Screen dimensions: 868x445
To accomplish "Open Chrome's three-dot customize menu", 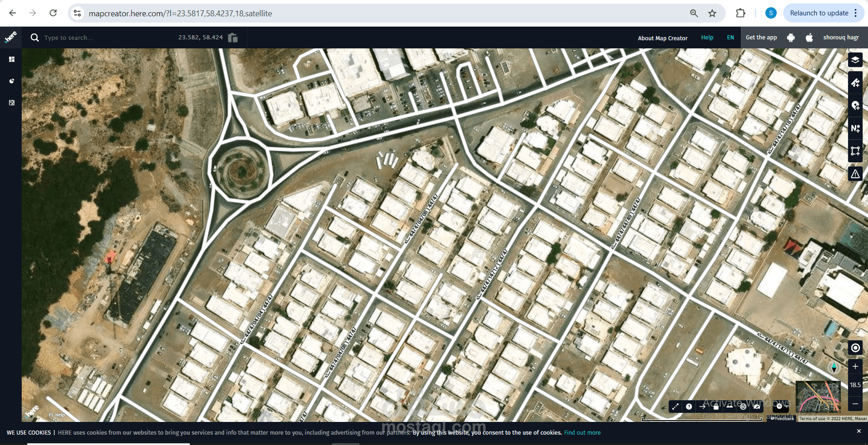I will [856, 13].
